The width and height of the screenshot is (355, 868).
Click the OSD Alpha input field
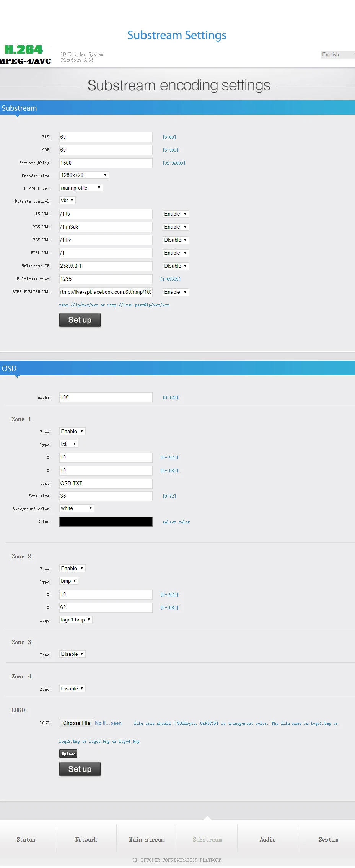[x=106, y=397]
